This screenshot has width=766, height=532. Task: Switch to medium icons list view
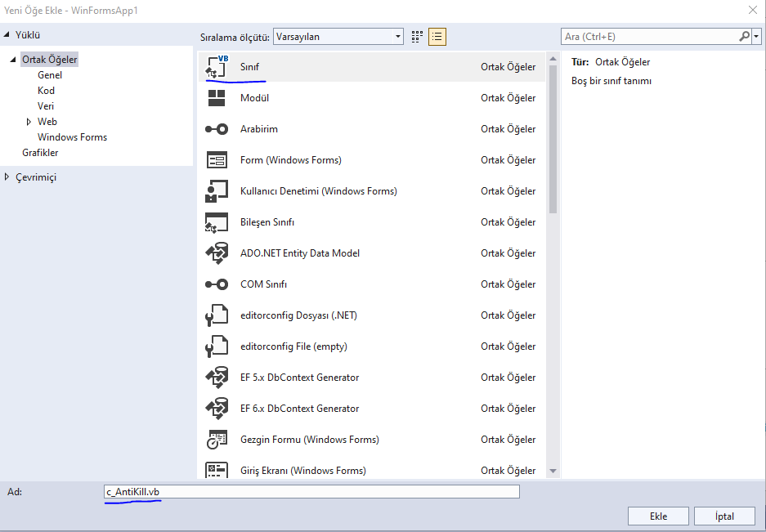437,37
